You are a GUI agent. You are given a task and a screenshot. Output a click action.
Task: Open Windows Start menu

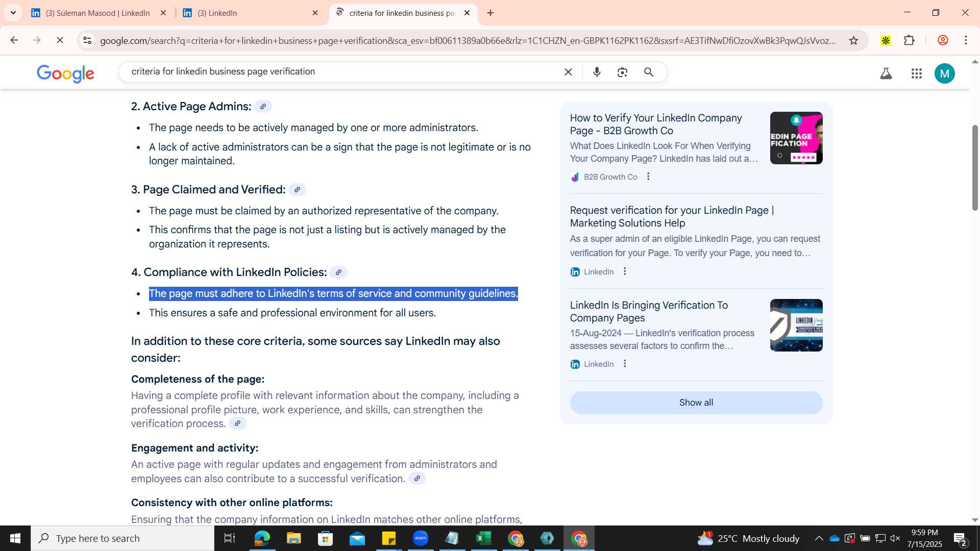click(15, 538)
